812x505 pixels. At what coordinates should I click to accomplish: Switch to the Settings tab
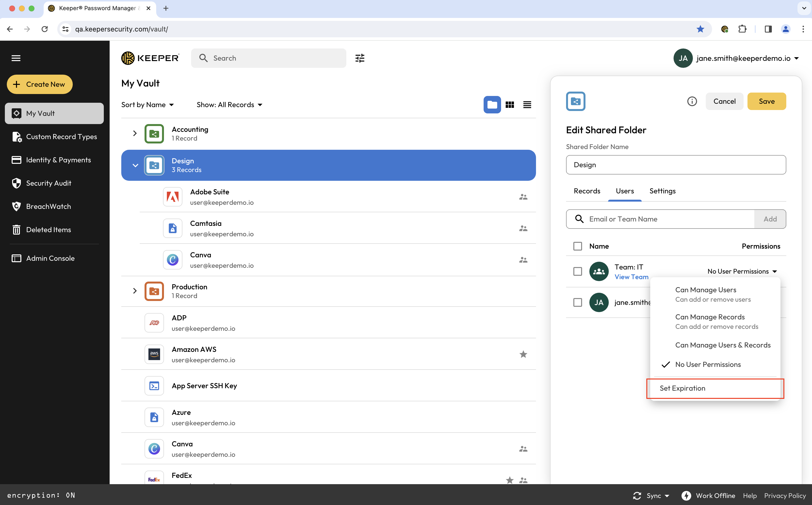(x=662, y=191)
